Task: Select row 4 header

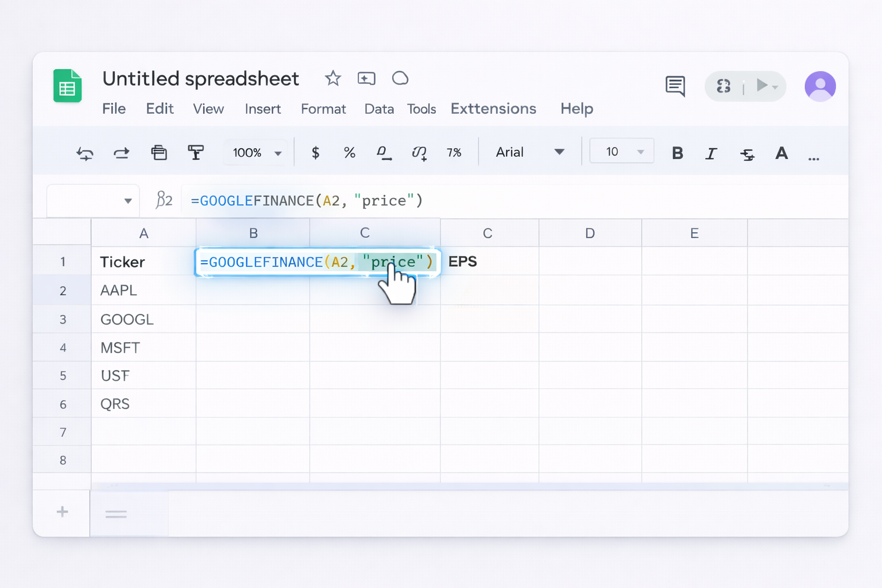Action: pyautogui.click(x=63, y=347)
